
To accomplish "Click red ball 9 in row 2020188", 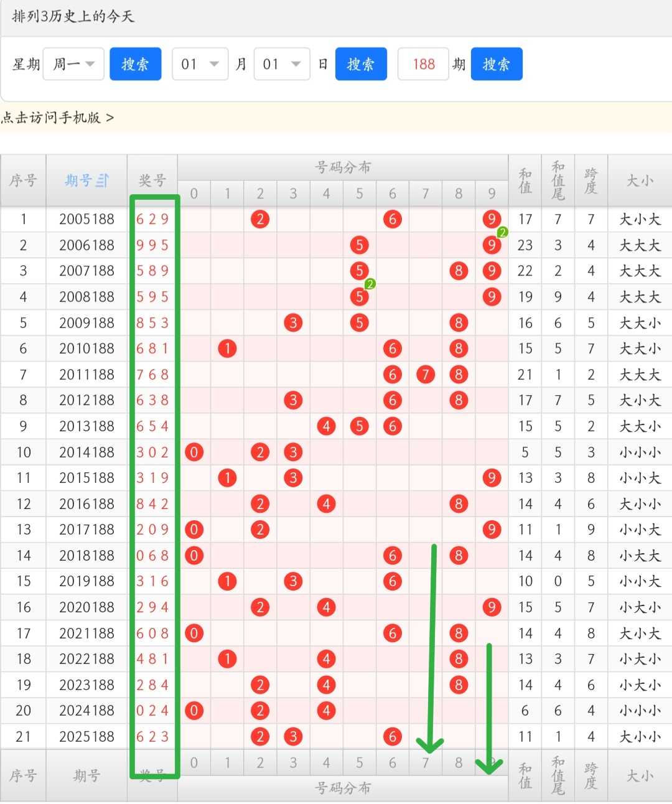I will (x=492, y=607).
